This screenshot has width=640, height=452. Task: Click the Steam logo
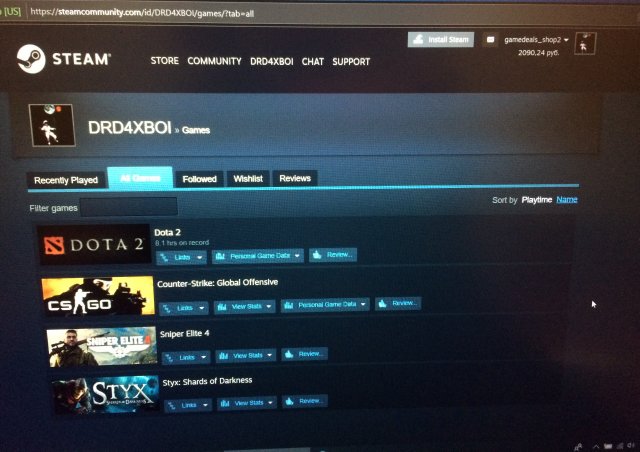tap(64, 59)
